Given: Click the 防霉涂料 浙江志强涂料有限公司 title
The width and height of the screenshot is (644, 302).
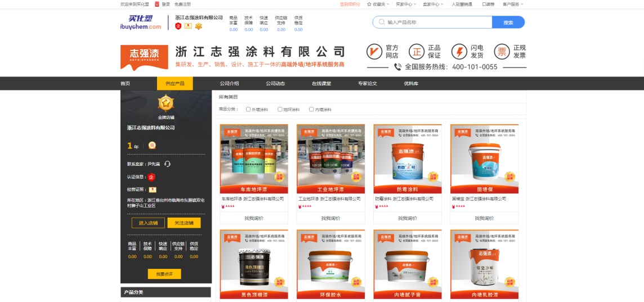Looking at the screenshot, I should [x=405, y=199].
